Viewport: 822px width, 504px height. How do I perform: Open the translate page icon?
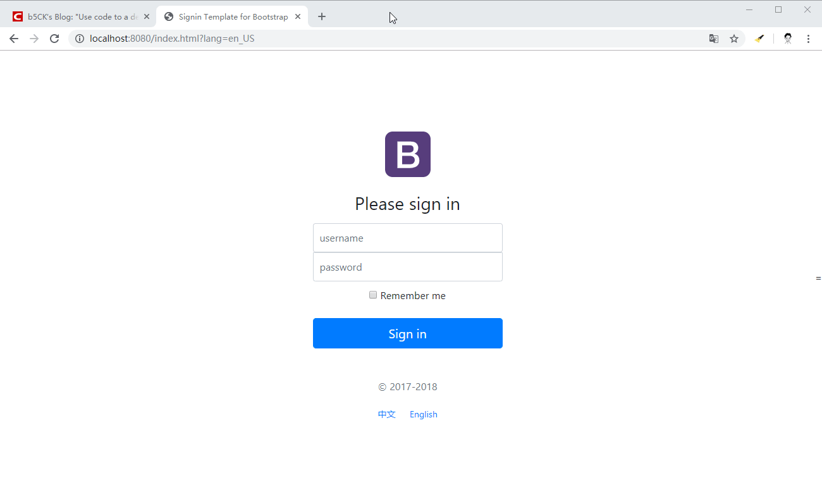click(x=714, y=39)
